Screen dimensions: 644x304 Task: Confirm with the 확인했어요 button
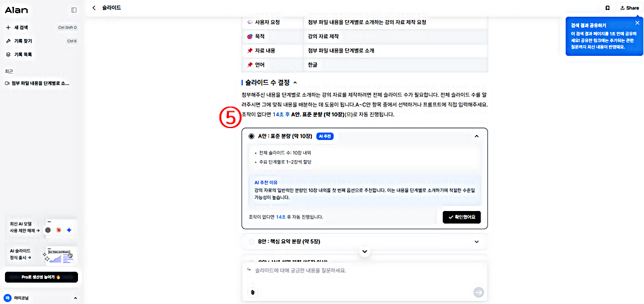462,217
